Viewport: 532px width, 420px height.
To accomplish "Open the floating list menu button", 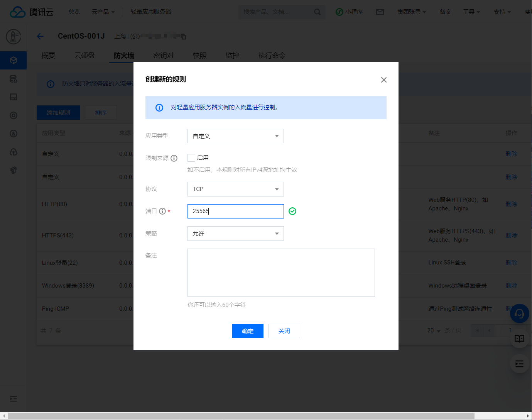I will tap(519, 364).
